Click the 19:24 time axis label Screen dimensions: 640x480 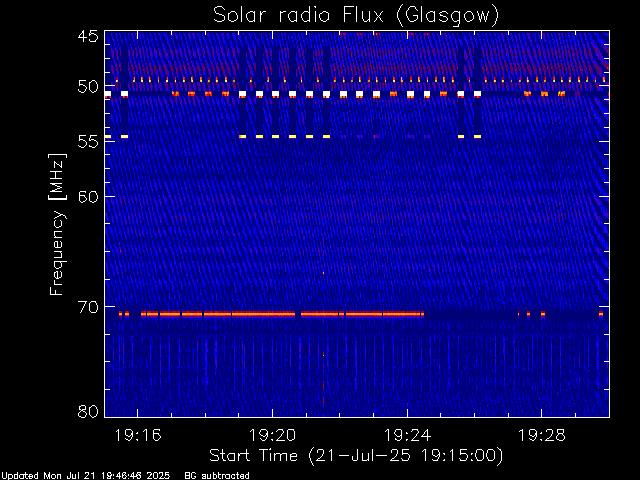coord(407,435)
